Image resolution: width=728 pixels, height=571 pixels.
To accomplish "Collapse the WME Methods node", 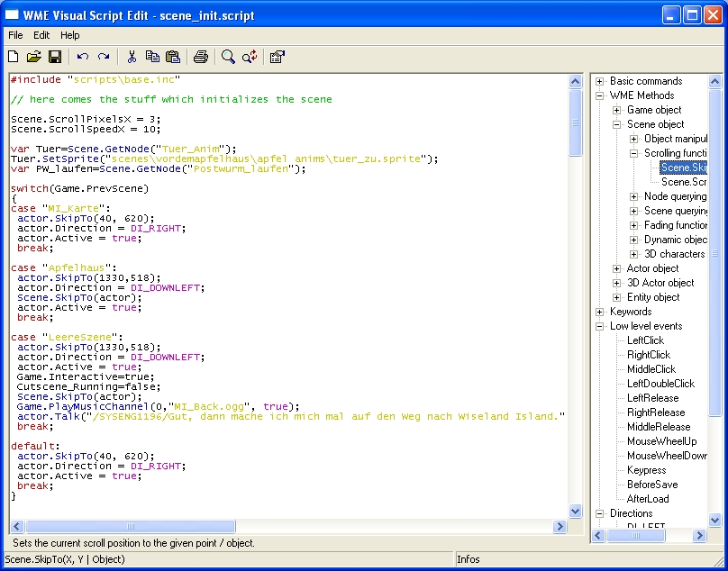I will (599, 96).
